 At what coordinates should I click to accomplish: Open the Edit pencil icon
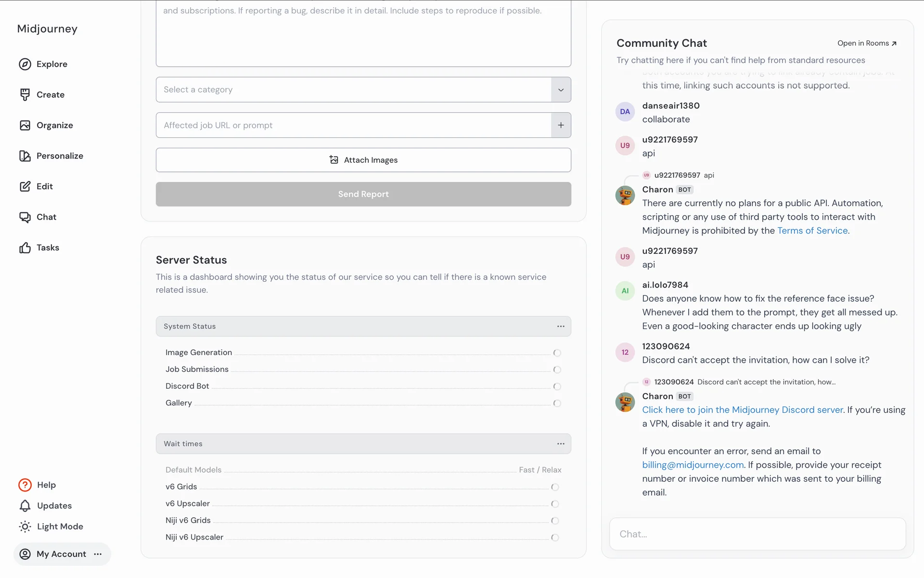click(x=25, y=186)
